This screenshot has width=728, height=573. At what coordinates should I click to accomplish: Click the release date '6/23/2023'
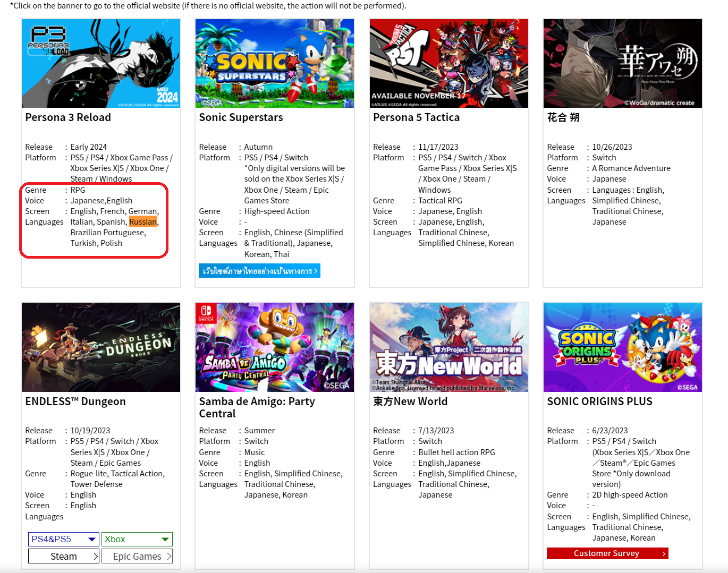(x=610, y=431)
